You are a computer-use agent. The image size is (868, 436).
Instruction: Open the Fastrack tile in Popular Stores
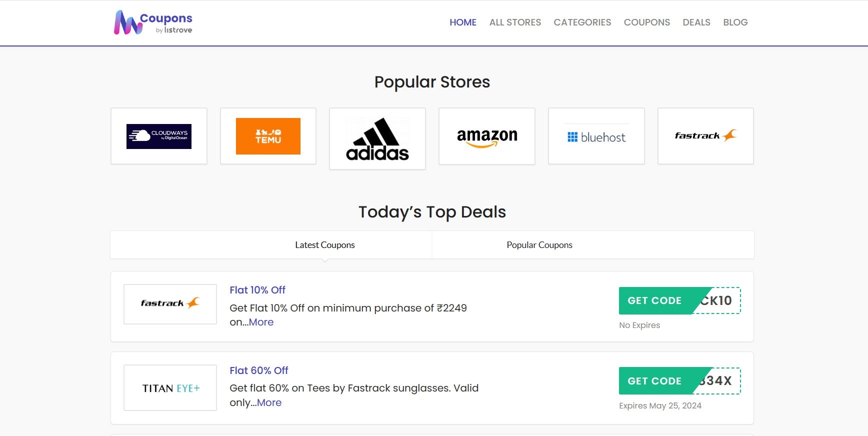click(x=705, y=136)
